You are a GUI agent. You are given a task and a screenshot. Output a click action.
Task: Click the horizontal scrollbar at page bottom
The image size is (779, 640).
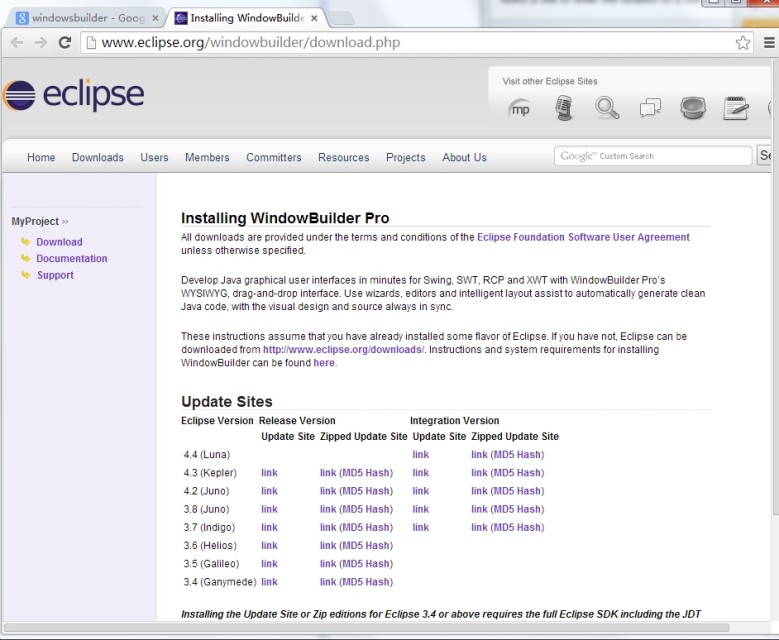pyautogui.click(x=366, y=628)
